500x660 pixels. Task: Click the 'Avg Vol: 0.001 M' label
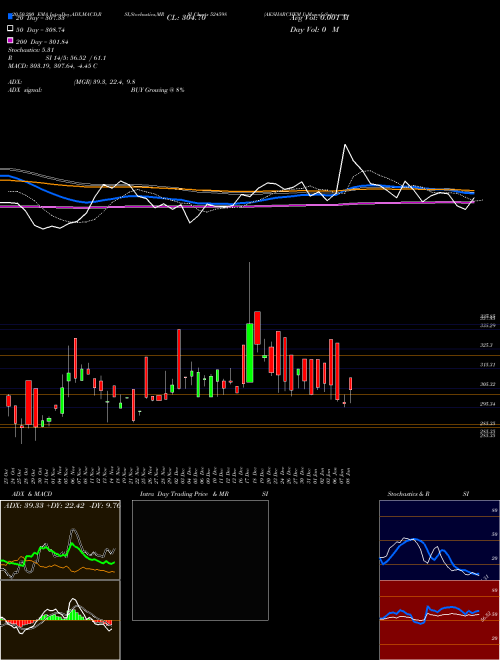tap(319, 18)
